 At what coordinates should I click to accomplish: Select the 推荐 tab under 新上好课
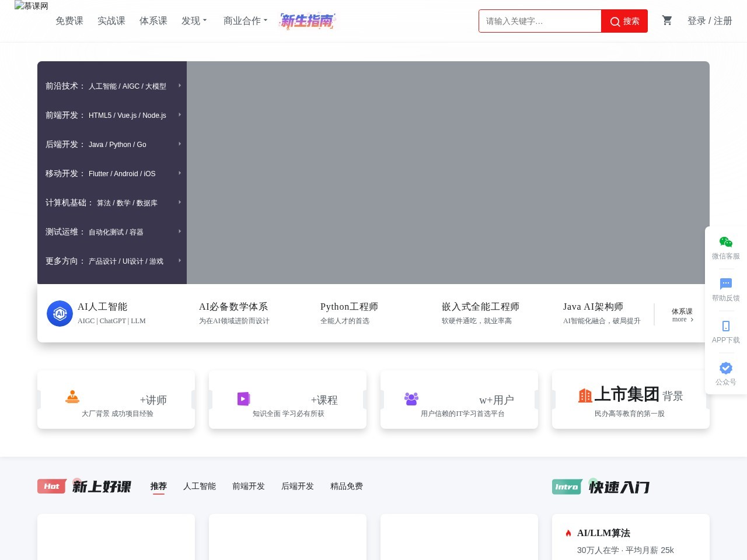tap(158, 487)
